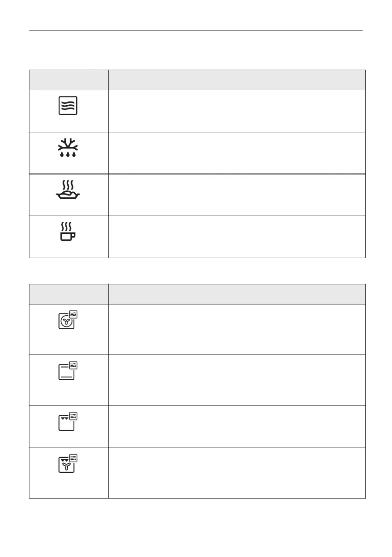The width and height of the screenshot is (392, 557).
Task: Click blank description cell beside steaming cup icon
Action: 237,237
